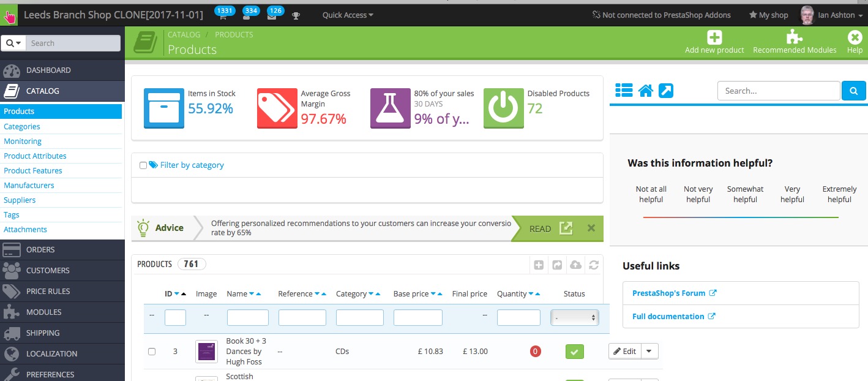The width and height of the screenshot is (868, 381).
Task: Open the Status filter select box
Action: pos(575,318)
